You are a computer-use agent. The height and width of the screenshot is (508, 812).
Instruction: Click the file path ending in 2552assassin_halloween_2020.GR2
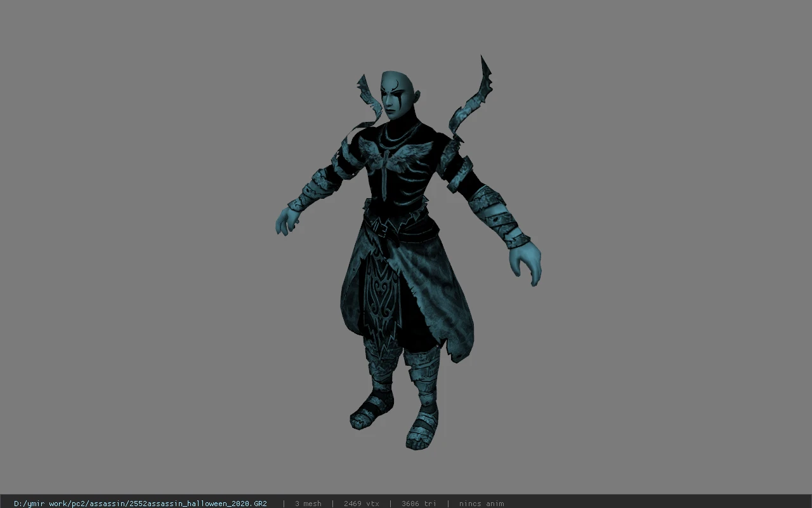point(140,504)
